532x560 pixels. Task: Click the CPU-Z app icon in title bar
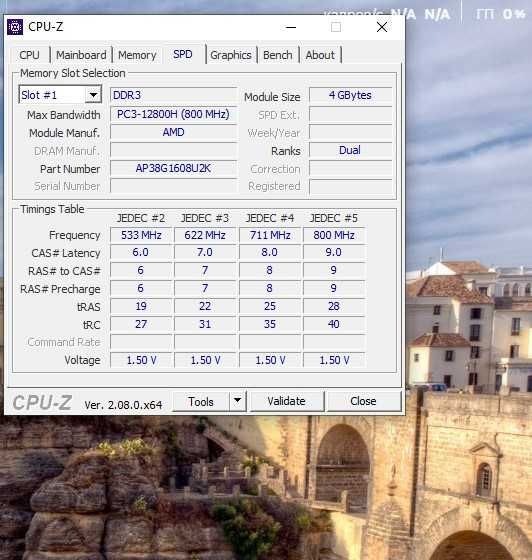tap(15, 27)
